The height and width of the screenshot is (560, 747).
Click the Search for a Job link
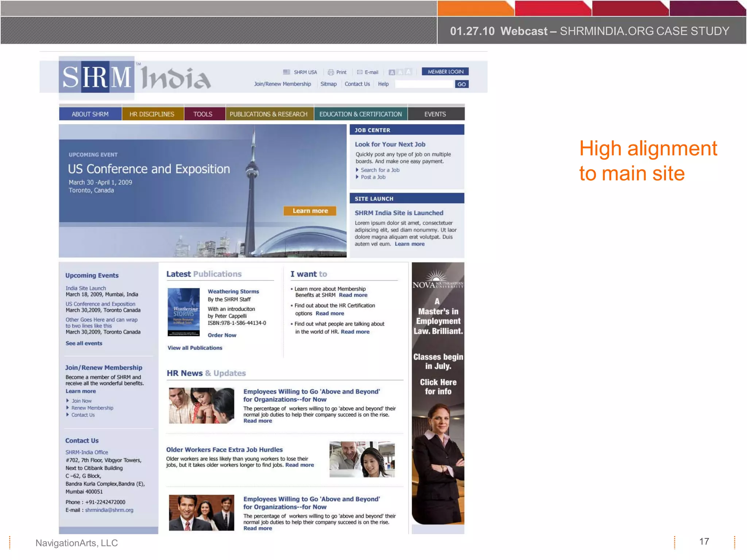[x=380, y=170]
